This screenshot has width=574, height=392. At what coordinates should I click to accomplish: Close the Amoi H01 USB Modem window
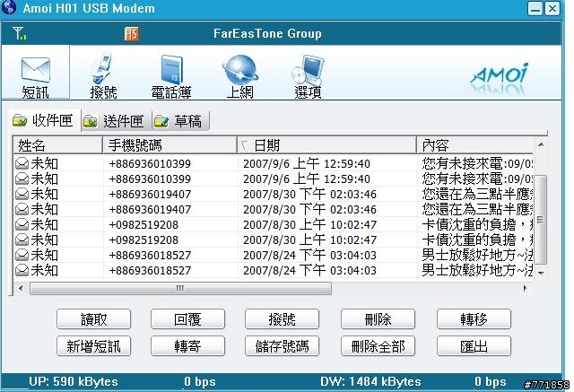pyautogui.click(x=552, y=8)
